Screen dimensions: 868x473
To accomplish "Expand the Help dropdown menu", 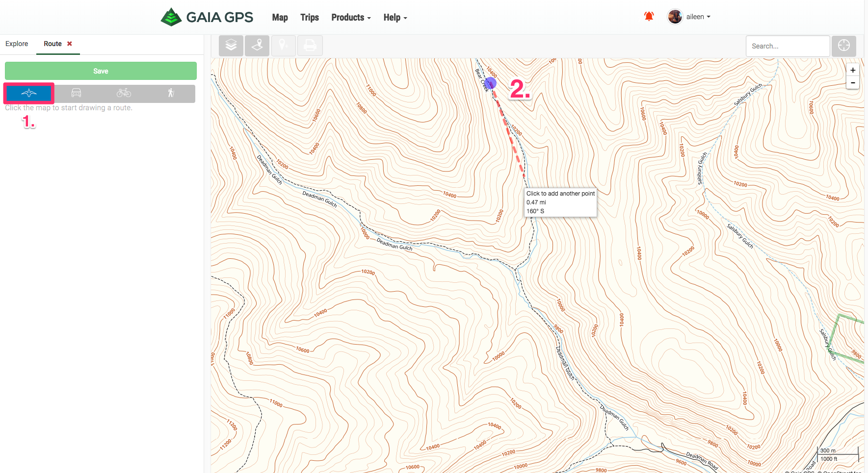I will pyautogui.click(x=395, y=18).
